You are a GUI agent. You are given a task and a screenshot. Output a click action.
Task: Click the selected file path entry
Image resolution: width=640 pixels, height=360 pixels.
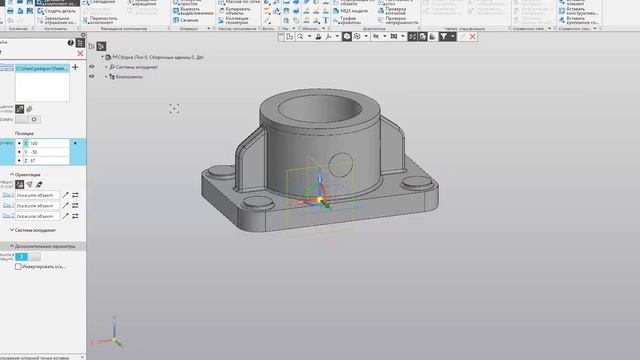point(42,68)
